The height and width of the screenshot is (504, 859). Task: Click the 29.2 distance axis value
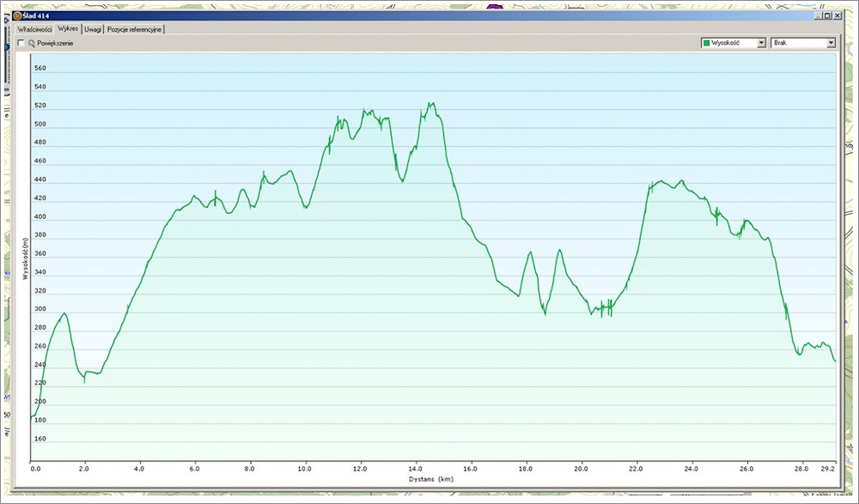coord(828,469)
